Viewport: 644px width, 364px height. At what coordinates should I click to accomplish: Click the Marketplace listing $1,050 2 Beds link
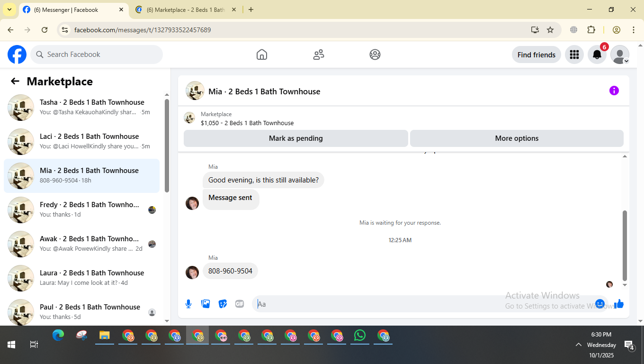[247, 123]
